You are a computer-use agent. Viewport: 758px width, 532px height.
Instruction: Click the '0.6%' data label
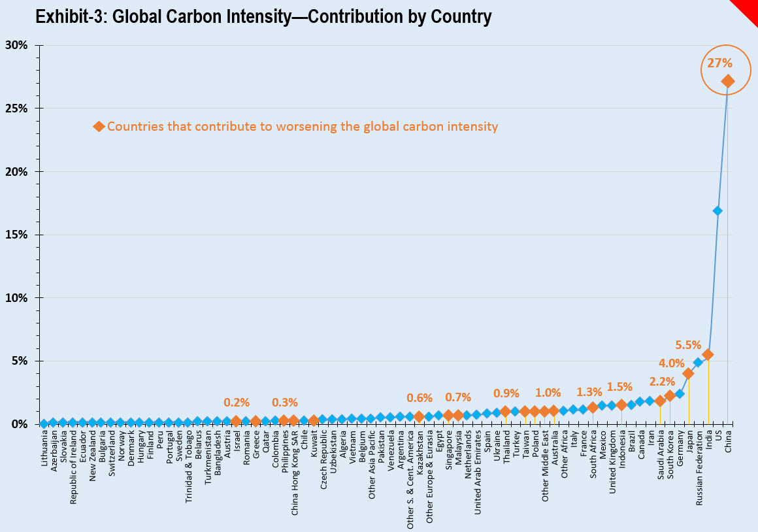(x=419, y=397)
